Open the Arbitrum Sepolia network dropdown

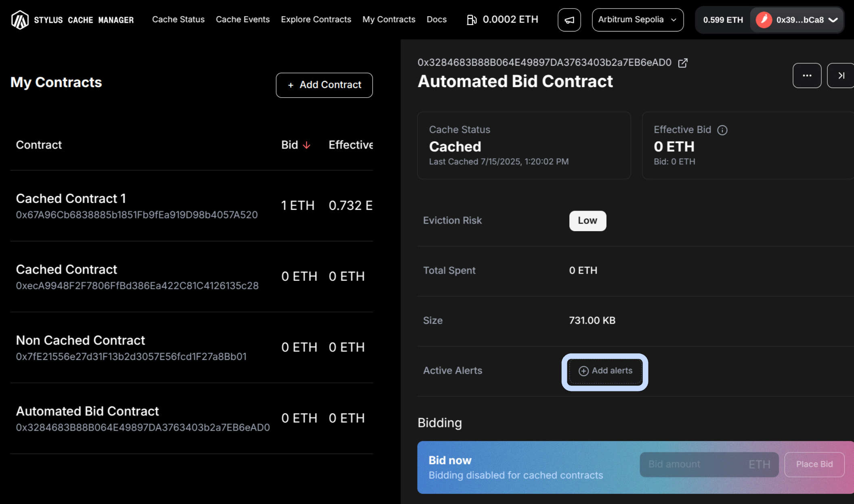(x=638, y=20)
